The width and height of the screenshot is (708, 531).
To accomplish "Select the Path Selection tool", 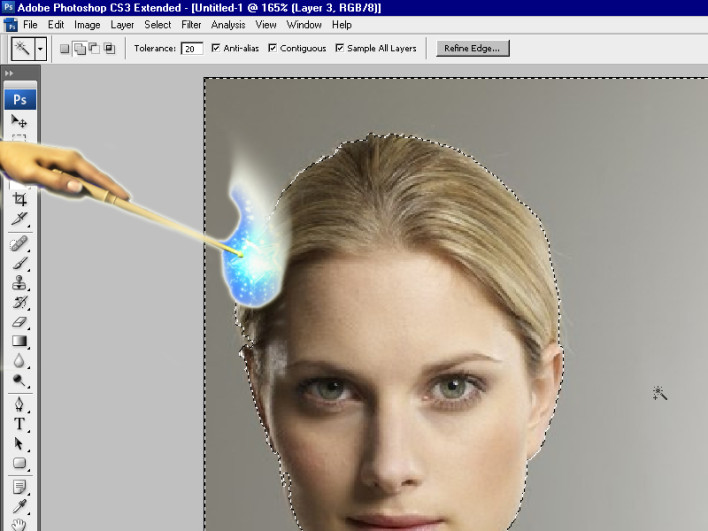I will tap(19, 443).
